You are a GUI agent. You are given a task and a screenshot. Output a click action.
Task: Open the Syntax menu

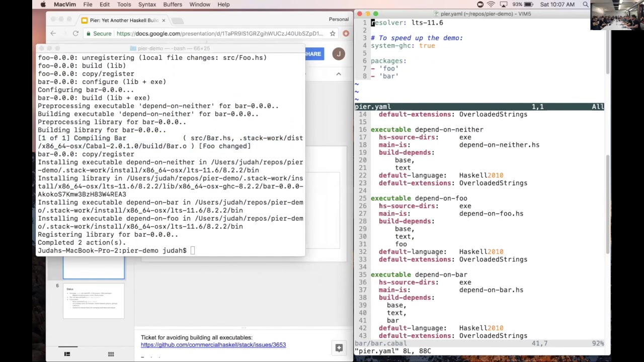tap(147, 5)
